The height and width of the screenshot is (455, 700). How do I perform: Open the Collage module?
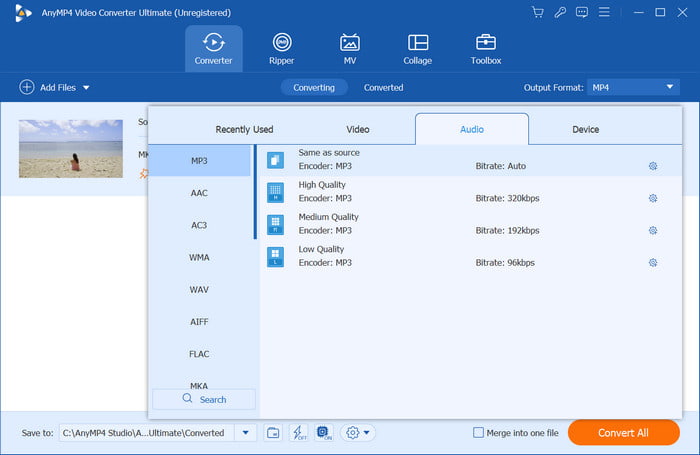tap(417, 49)
